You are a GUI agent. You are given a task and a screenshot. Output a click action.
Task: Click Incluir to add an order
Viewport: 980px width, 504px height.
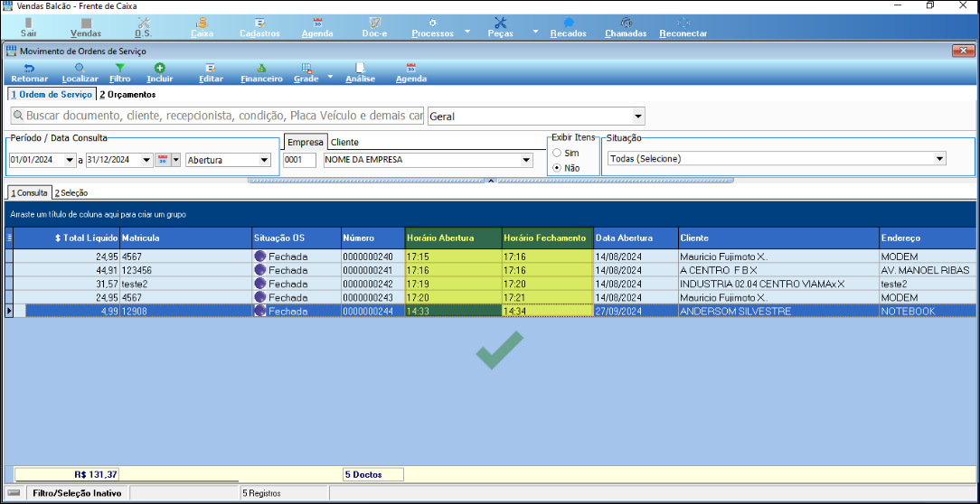click(159, 73)
